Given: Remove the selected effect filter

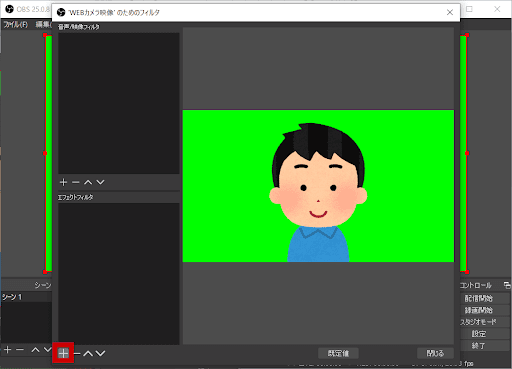Looking at the screenshot, I should coord(77,353).
